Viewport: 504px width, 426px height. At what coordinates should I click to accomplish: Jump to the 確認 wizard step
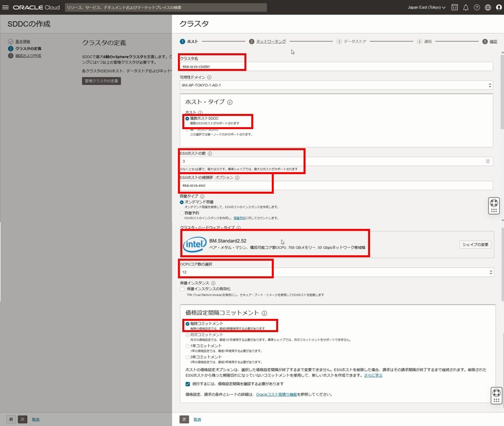[493, 42]
